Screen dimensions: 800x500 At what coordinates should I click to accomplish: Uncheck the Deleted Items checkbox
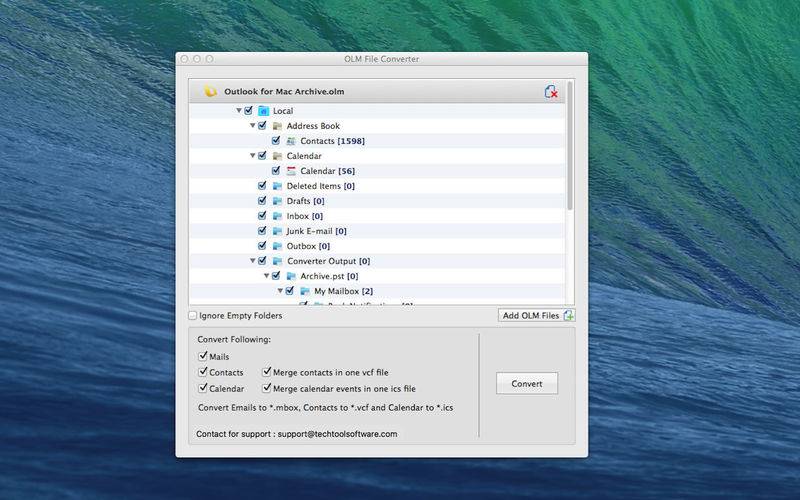click(x=262, y=185)
